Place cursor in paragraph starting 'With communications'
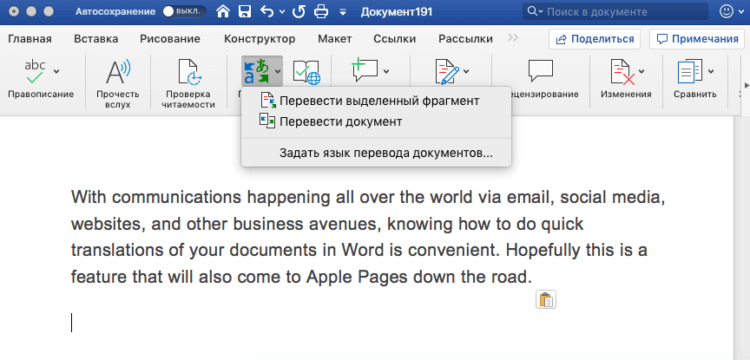 click(x=368, y=237)
